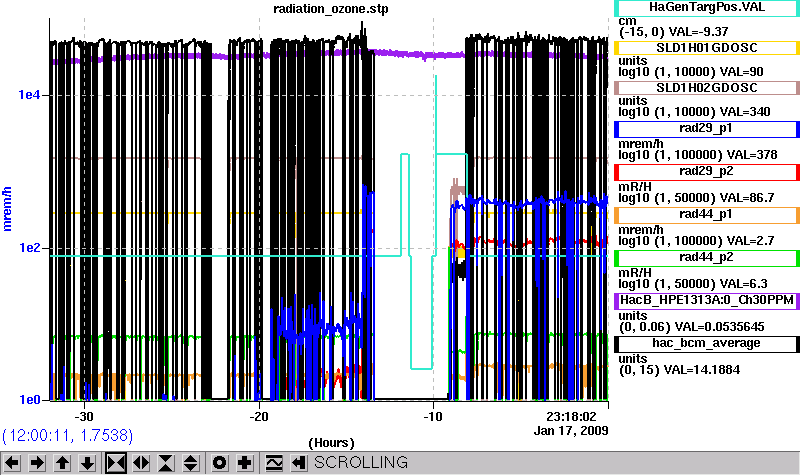
Task: Select the hac_bcm_average black curve legend
Action: pyautogui.click(x=707, y=344)
